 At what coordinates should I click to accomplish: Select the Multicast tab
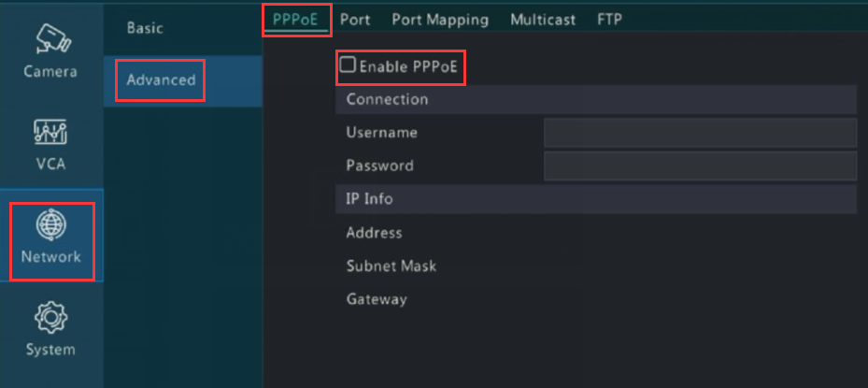click(x=543, y=19)
